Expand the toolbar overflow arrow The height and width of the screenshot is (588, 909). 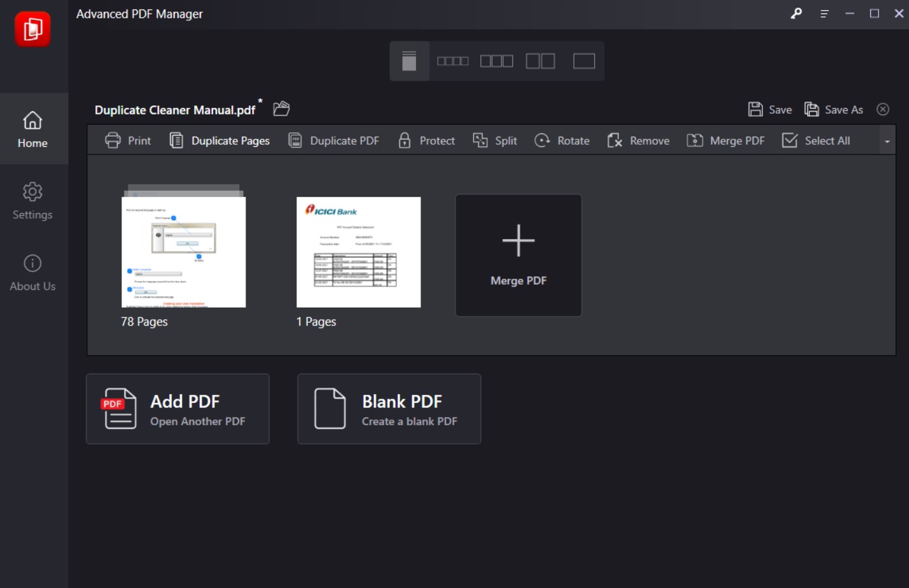coord(887,142)
